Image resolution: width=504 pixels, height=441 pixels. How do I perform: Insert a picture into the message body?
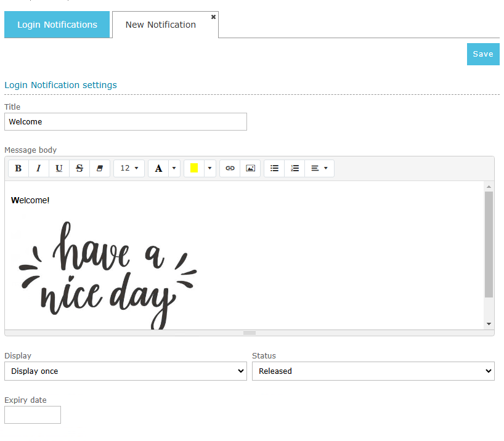click(x=250, y=168)
